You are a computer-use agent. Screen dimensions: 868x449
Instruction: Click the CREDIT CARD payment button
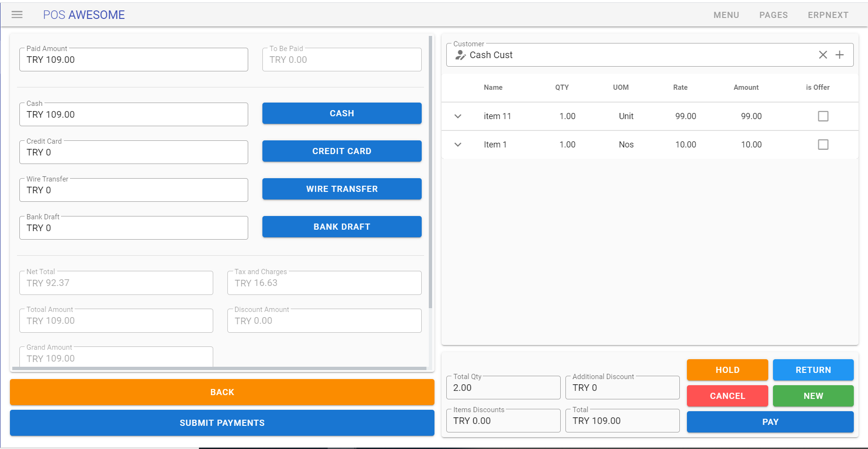point(342,151)
